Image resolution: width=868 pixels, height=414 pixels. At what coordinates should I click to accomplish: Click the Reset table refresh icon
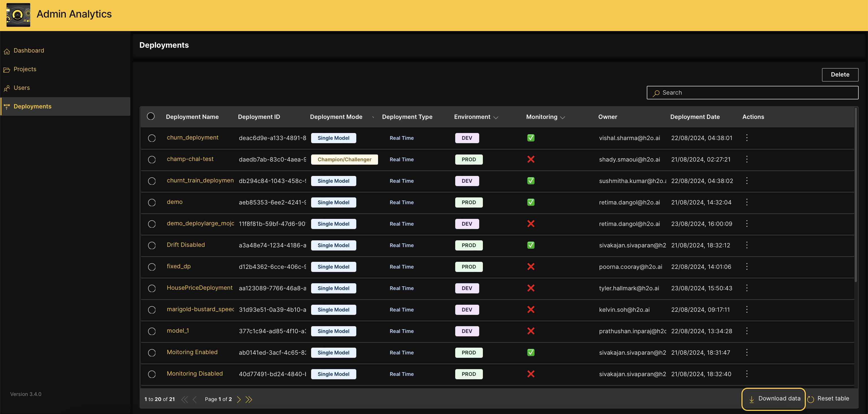(811, 399)
